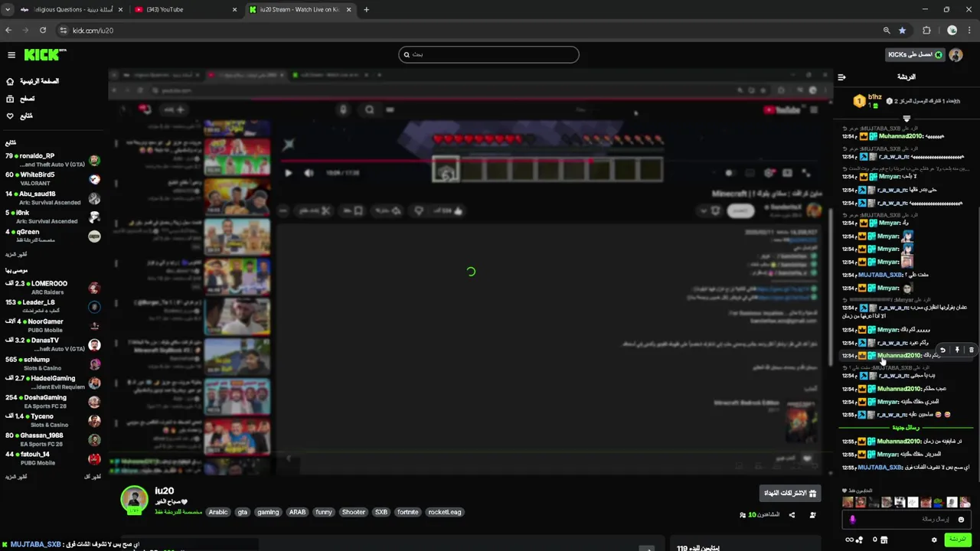Open DoshaGaming EA Sports channel
Screen dimensions: 980x551
point(53,402)
